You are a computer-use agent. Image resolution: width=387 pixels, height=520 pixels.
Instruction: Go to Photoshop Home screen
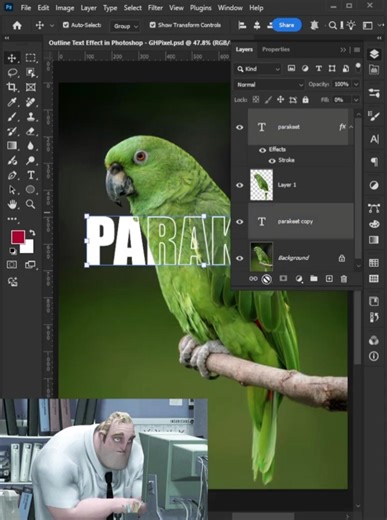[x=17, y=25]
